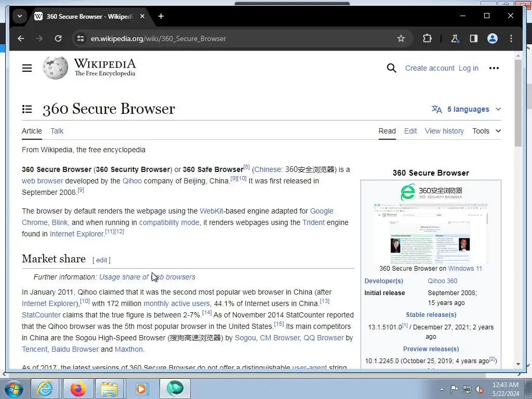The height and width of the screenshot is (399, 532).
Task: Open the Chrome profile avatar
Action: click(x=493, y=38)
